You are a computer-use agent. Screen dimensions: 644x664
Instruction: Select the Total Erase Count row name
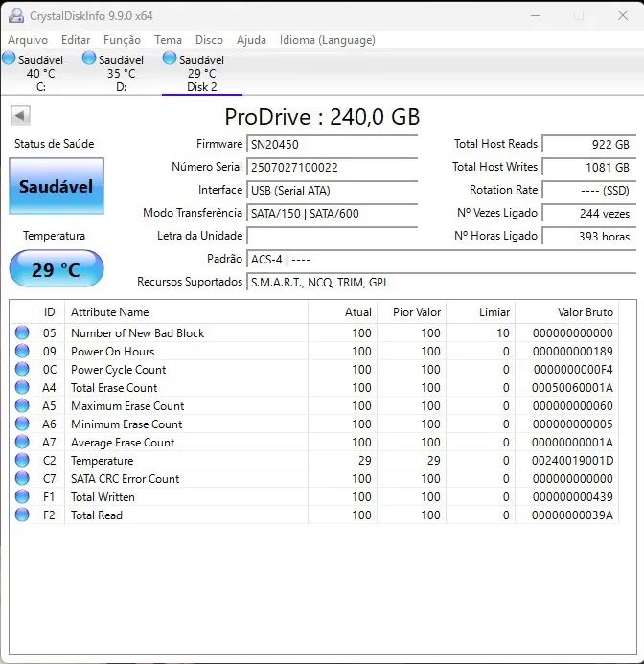click(114, 387)
